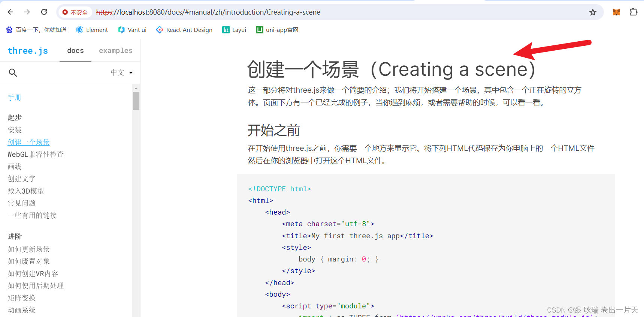This screenshot has height=317, width=644.
Task: Open the 创建文字 doc page
Action: coord(22,179)
